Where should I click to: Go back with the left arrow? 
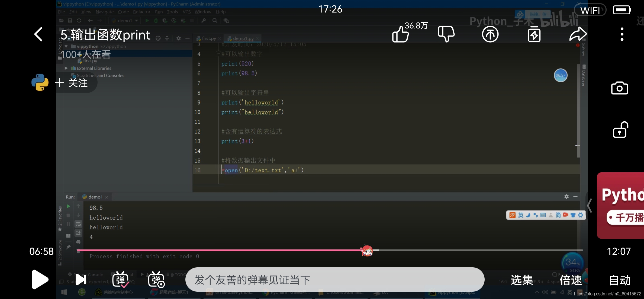coord(38,34)
